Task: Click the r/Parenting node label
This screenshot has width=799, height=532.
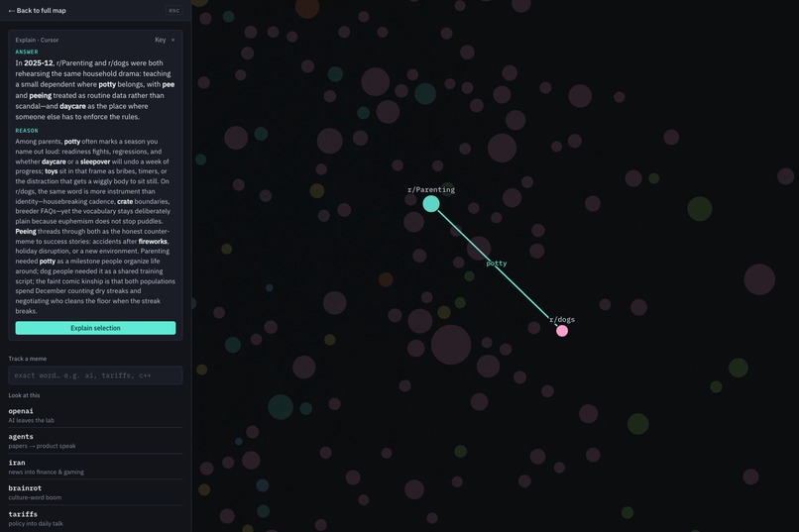Action: coord(431,189)
